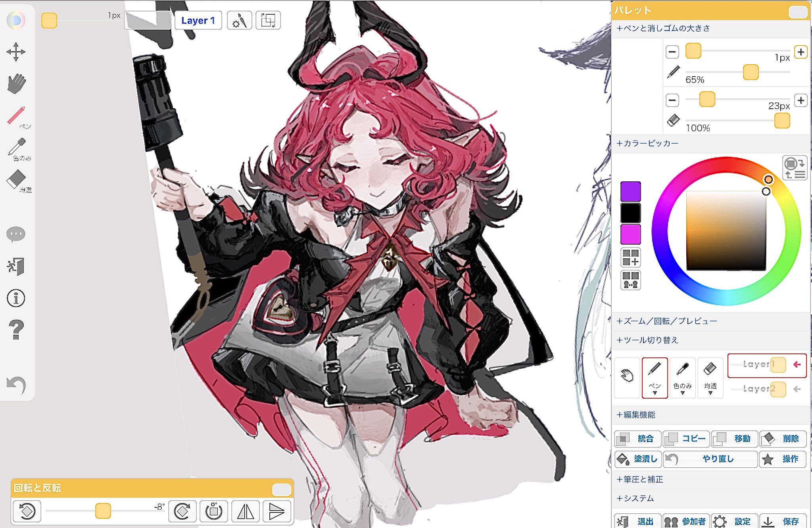Collapse the カラーピッカー section
812x528 pixels.
(x=647, y=143)
